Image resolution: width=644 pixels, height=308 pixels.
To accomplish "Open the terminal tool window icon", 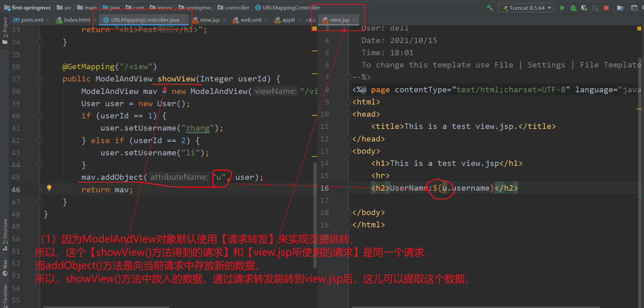I will point(634,7).
